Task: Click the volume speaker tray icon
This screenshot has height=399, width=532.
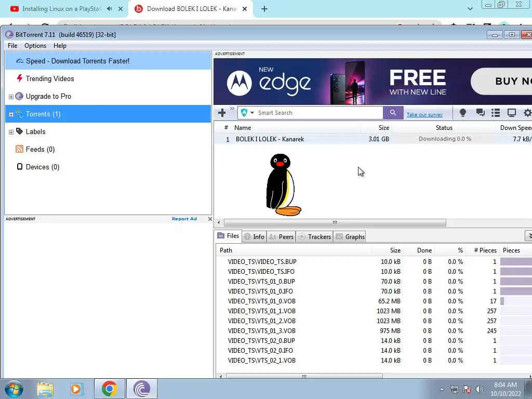Action: (x=480, y=389)
